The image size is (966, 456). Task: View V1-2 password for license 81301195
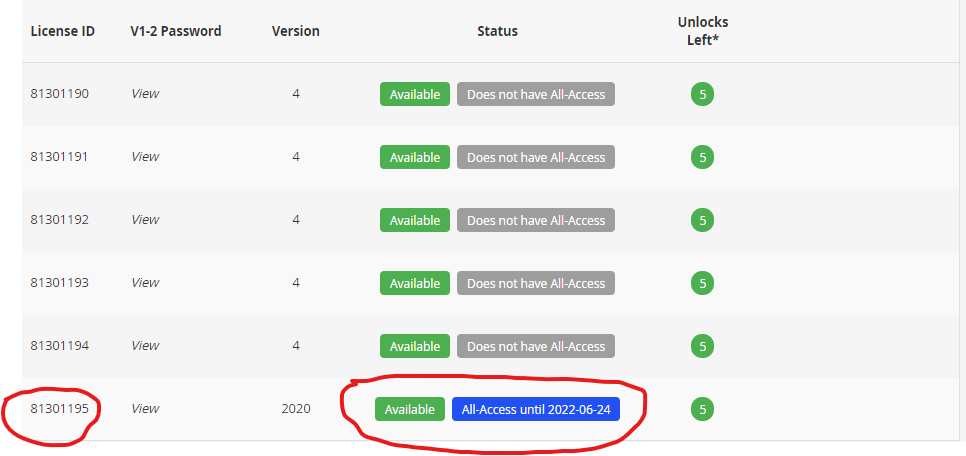click(x=145, y=409)
